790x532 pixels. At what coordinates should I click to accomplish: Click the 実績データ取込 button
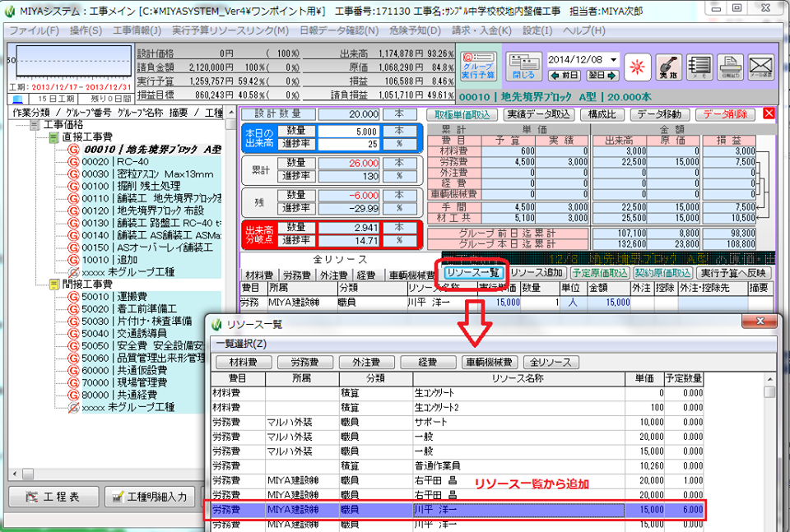point(538,115)
